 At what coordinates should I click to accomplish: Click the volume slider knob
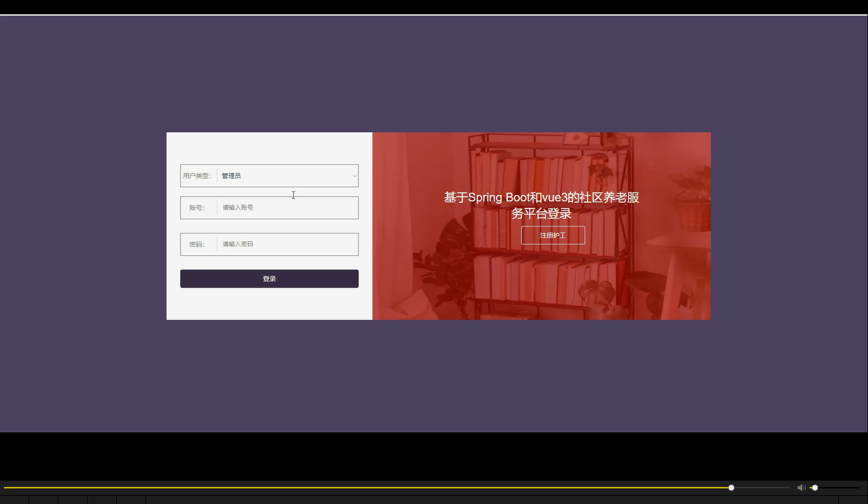coord(815,487)
